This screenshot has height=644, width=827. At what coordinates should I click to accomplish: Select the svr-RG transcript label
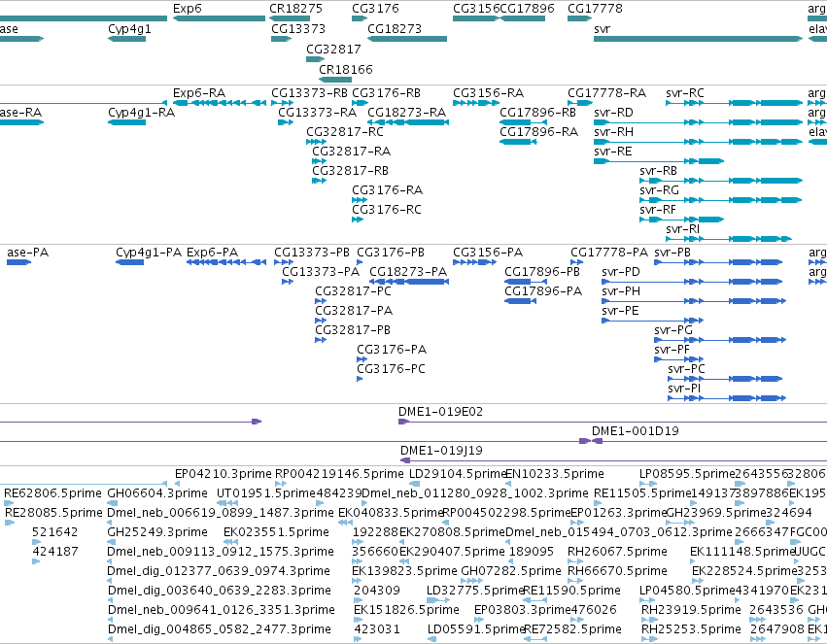[659, 190]
